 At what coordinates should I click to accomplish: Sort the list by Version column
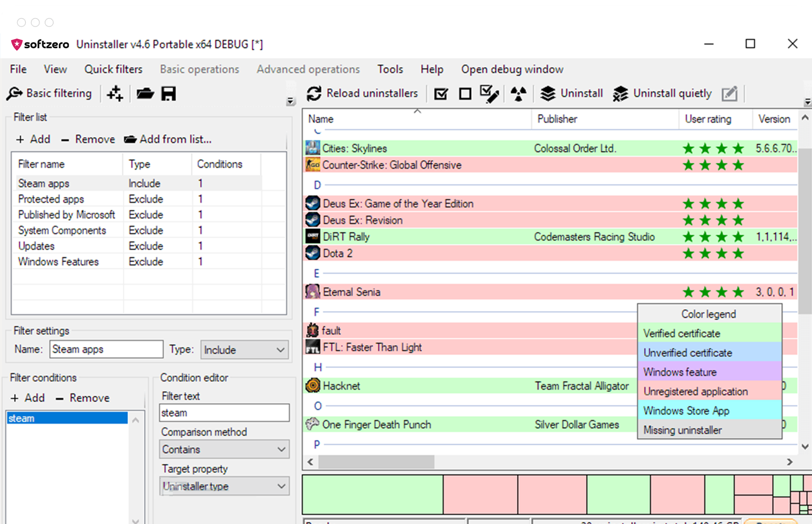click(774, 119)
